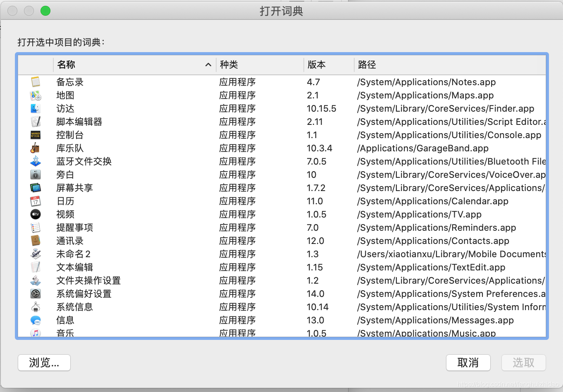563x392 pixels.
Task: Select the 控制台 row name
Action: coord(70,135)
